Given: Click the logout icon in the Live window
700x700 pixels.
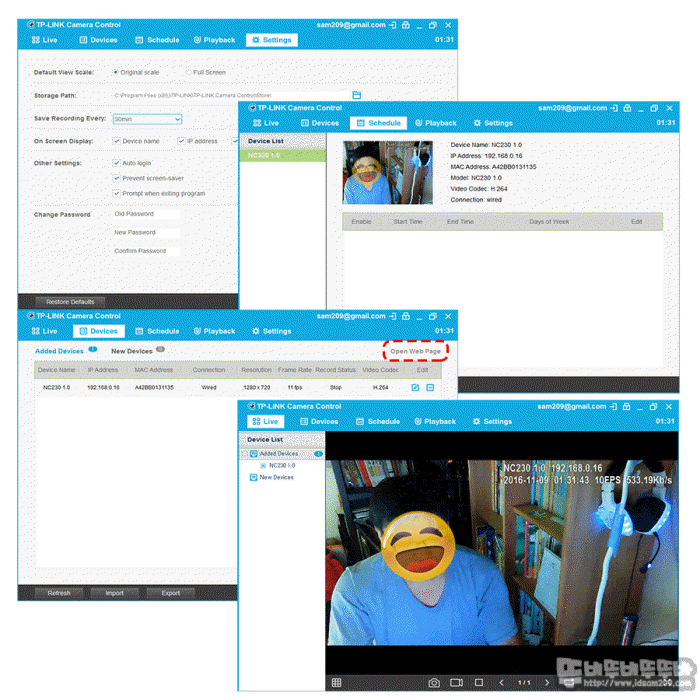Looking at the screenshot, I should 613,406.
